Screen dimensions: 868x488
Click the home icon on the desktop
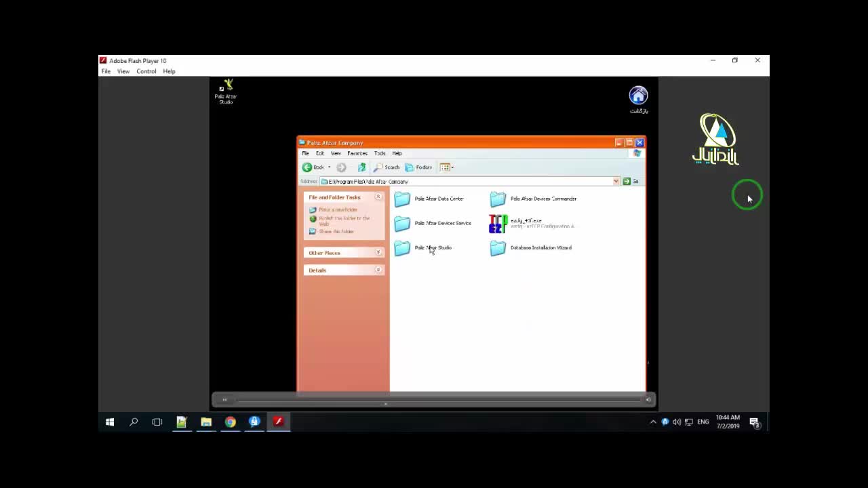[x=638, y=96]
